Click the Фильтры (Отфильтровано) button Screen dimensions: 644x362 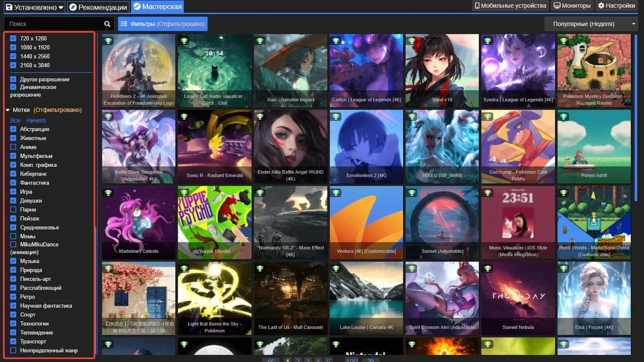(x=163, y=24)
